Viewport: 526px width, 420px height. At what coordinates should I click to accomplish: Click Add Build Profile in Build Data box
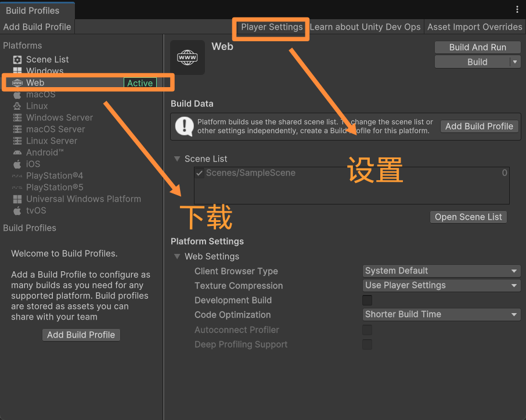click(x=480, y=126)
